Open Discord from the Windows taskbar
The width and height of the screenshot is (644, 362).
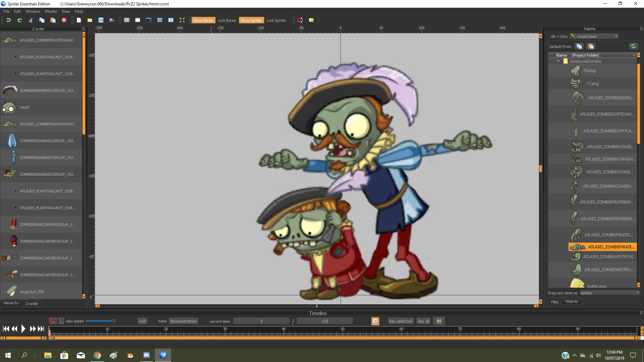coord(147,355)
